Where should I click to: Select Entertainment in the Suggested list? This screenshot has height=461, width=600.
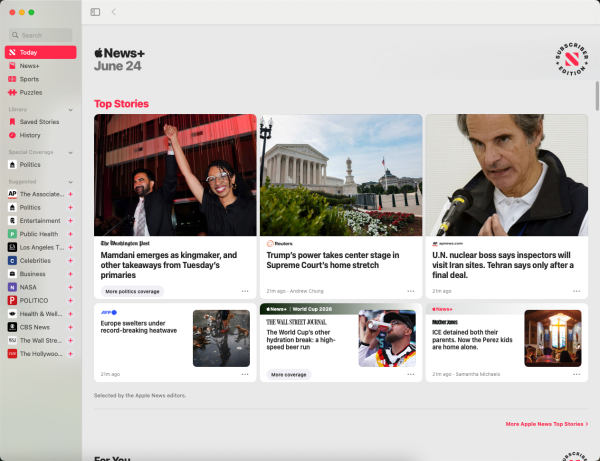click(x=40, y=221)
